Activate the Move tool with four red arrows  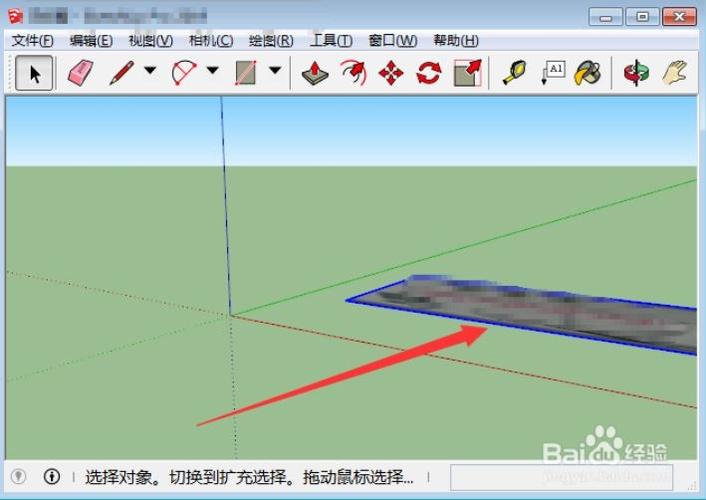[x=391, y=73]
